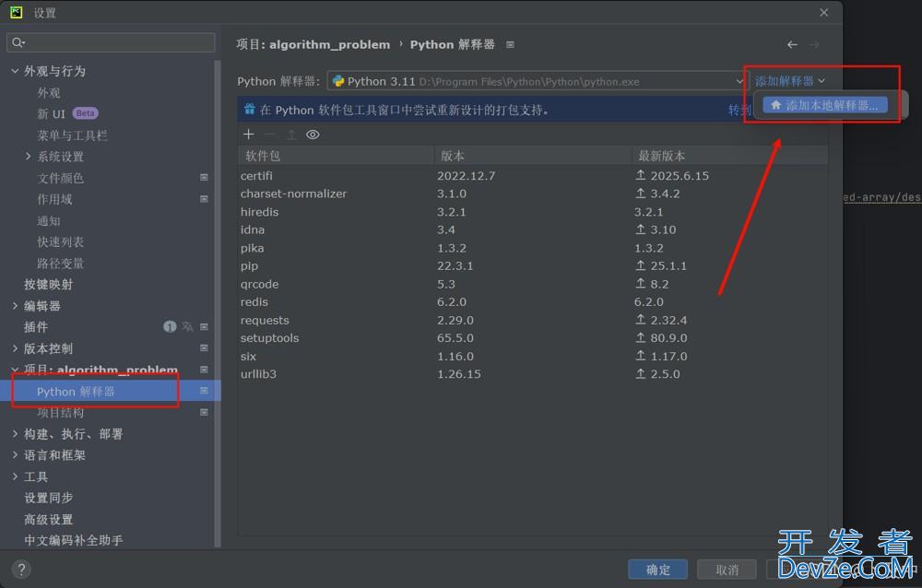This screenshot has height=588, width=922.
Task: Click the translation icon on 插件 row
Action: coord(187,327)
